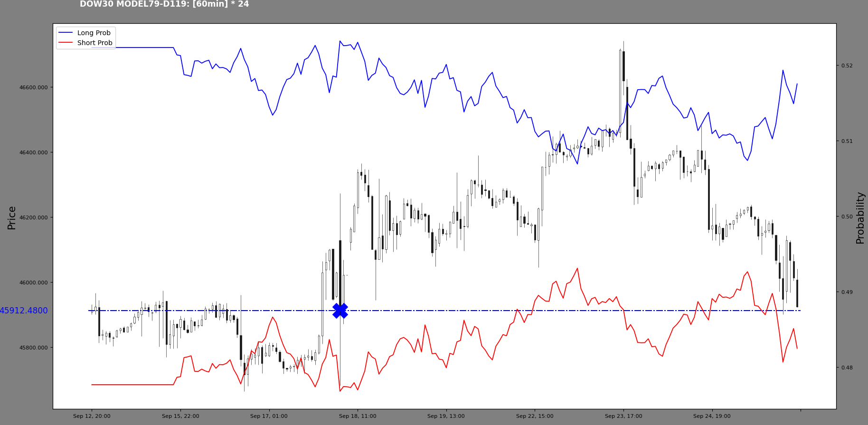Click the 0.52 probability tick label
The height and width of the screenshot is (425, 868).
click(847, 66)
